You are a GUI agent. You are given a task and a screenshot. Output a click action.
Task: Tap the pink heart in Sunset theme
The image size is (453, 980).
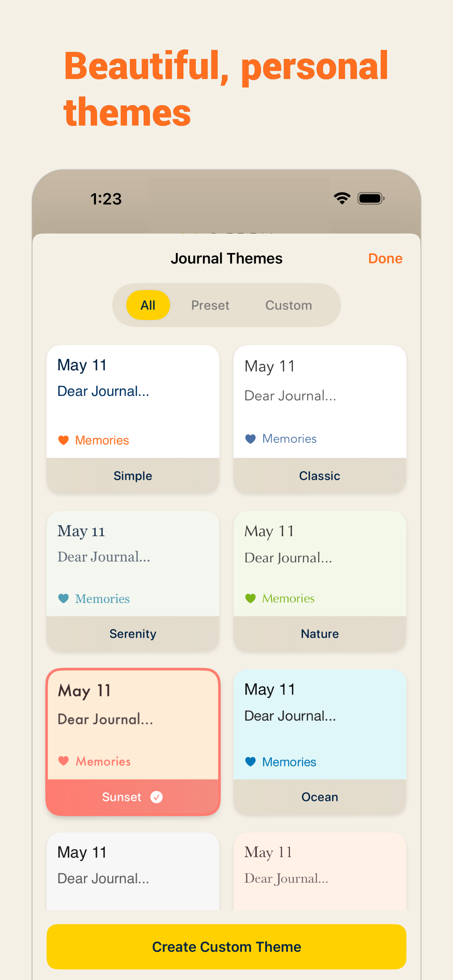coord(63,761)
